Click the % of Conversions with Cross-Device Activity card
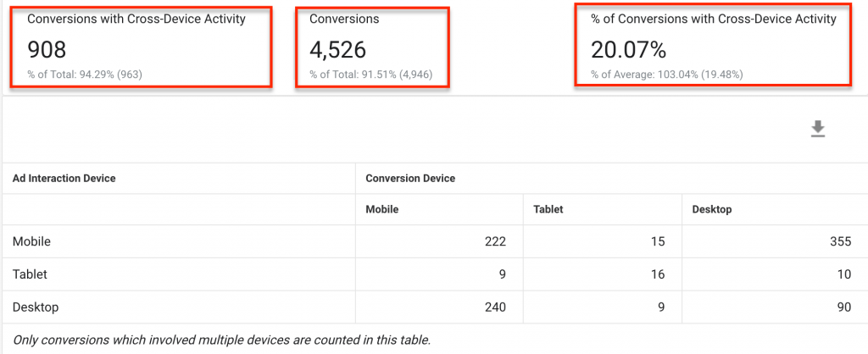 click(713, 45)
